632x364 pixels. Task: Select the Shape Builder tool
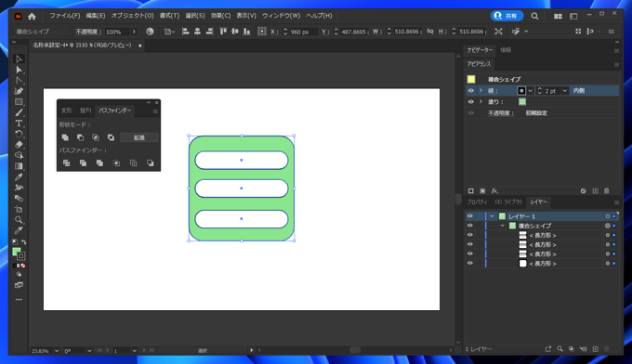(x=19, y=155)
